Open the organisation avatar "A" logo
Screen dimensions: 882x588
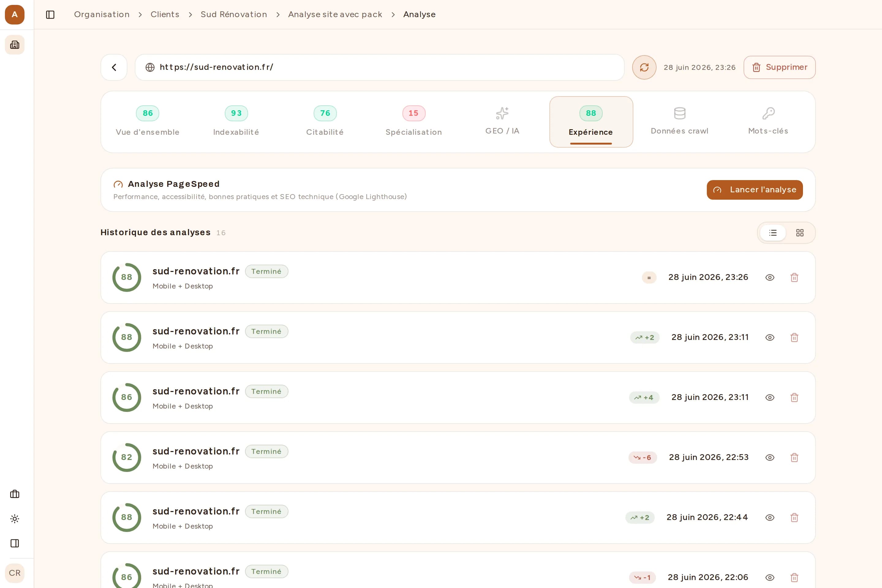[15, 15]
